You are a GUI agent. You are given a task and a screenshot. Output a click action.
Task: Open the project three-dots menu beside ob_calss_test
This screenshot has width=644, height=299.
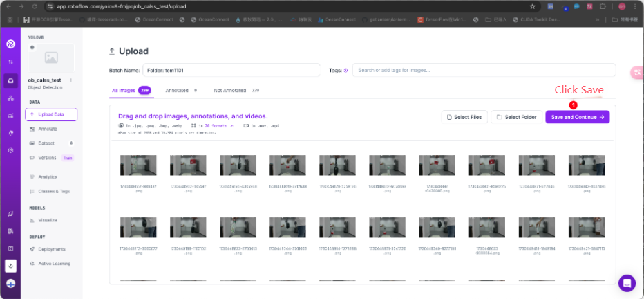click(x=71, y=80)
